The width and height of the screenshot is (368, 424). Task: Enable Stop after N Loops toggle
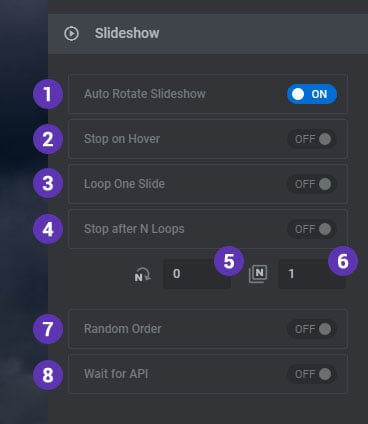point(312,229)
